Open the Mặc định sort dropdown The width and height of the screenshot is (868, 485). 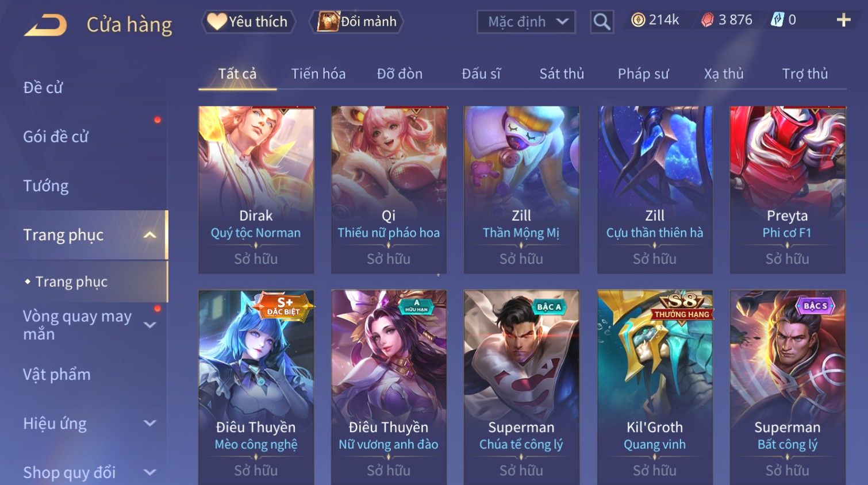point(526,22)
